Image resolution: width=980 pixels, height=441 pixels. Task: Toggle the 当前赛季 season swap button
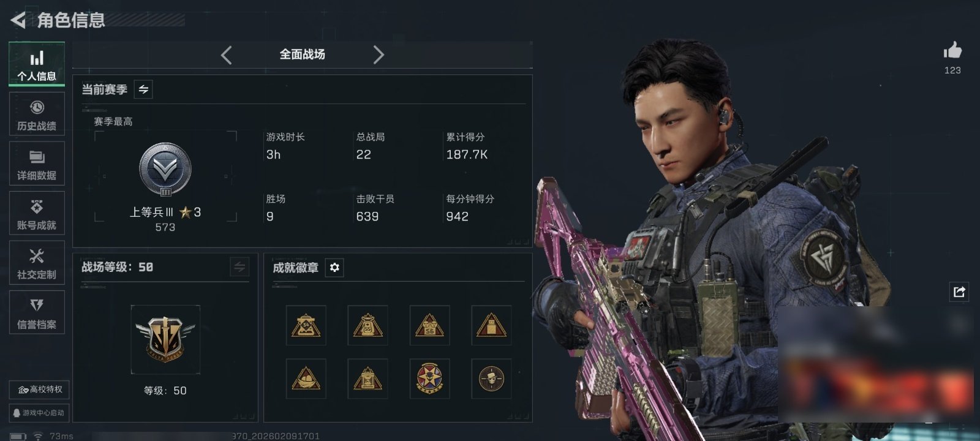[x=143, y=89]
